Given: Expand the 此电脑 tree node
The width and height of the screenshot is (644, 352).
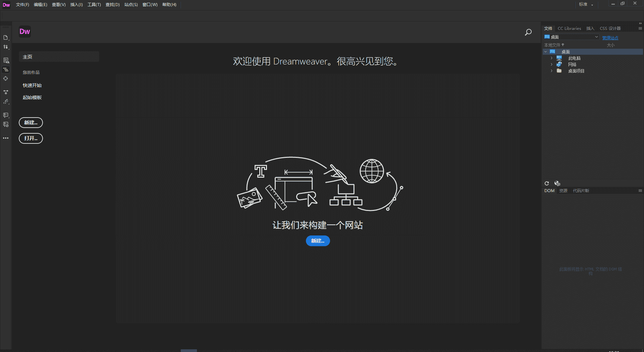Looking at the screenshot, I should click(551, 58).
